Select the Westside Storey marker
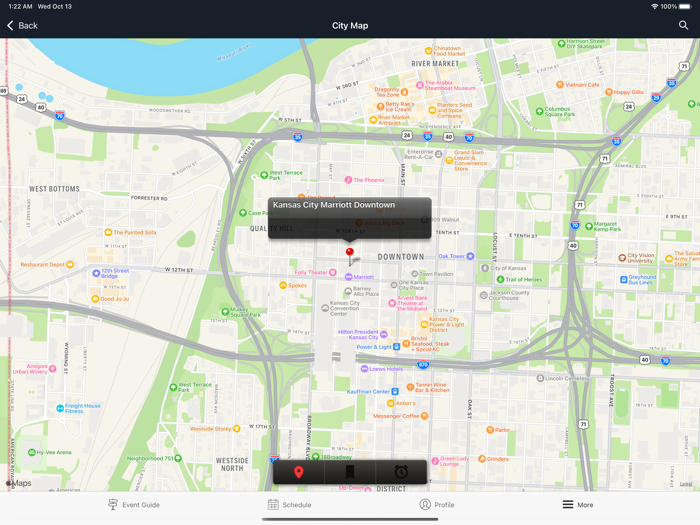 [237, 429]
